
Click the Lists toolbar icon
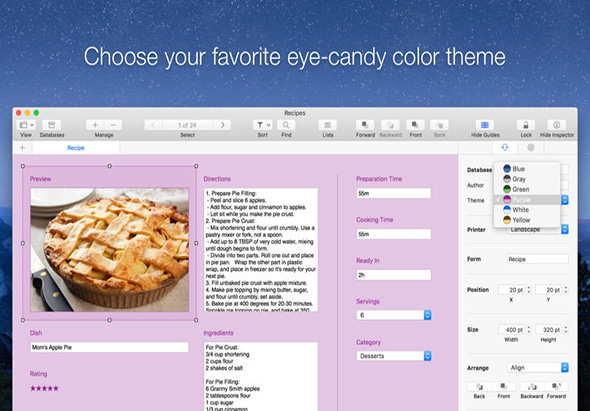coord(328,125)
